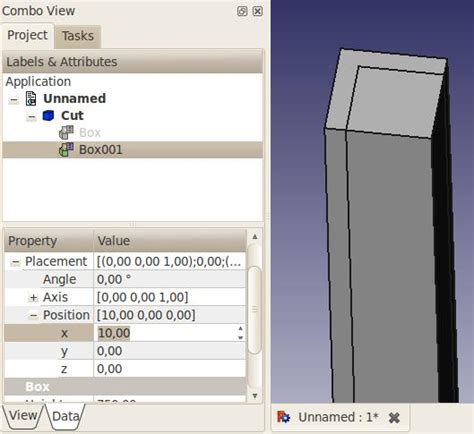This screenshot has height=434, width=474.
Task: Click the FreeCAD icon on document tab
Action: coord(283,417)
